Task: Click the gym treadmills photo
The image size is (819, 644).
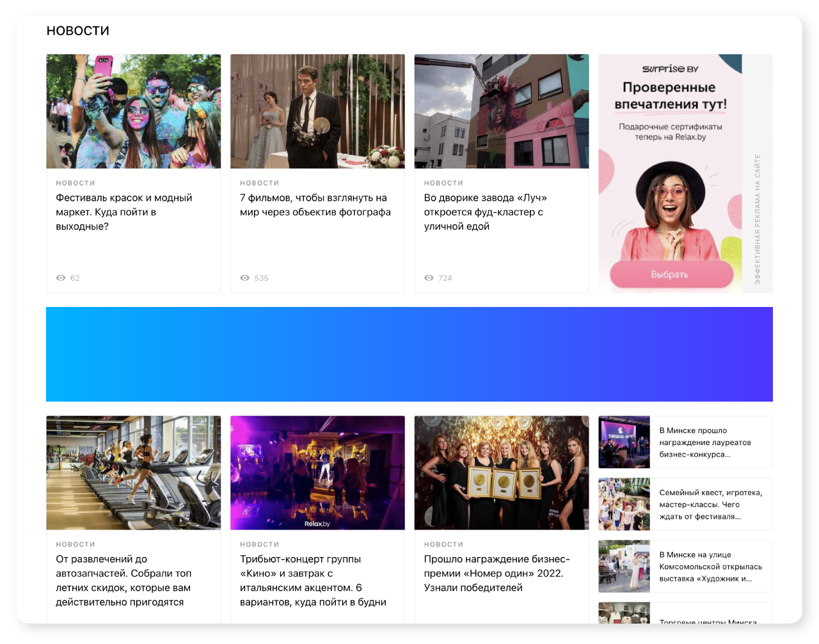Action: tap(134, 473)
